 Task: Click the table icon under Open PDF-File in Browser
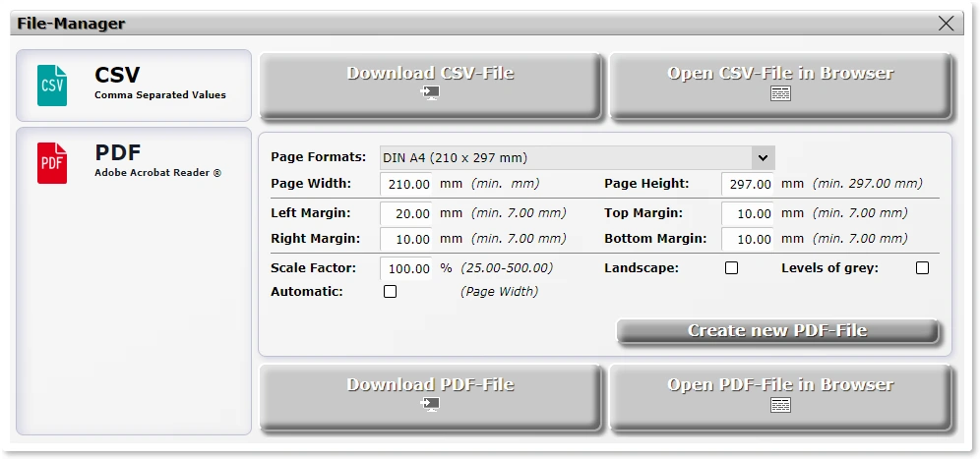pyautogui.click(x=780, y=405)
